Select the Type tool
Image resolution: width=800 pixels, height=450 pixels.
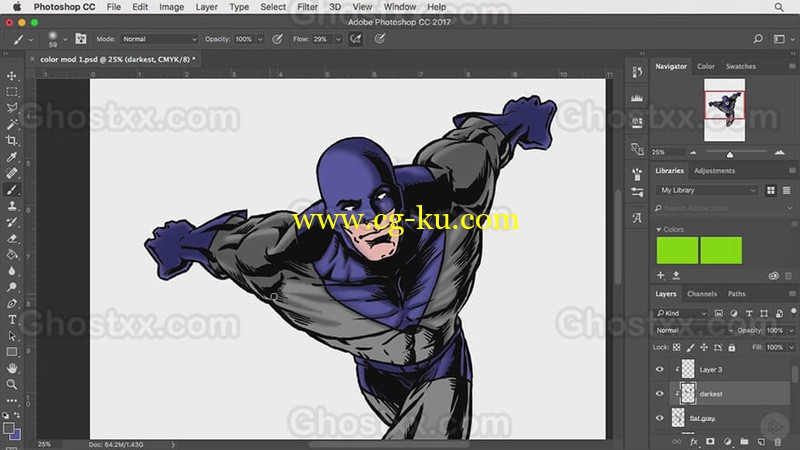click(x=12, y=320)
